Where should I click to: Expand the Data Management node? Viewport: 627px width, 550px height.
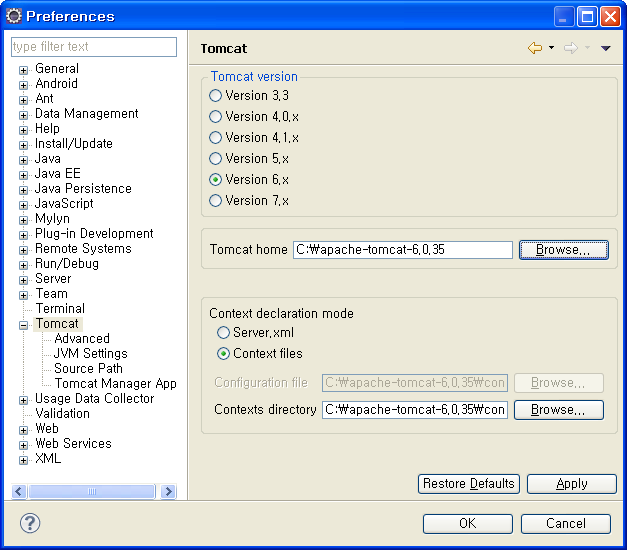point(24,115)
